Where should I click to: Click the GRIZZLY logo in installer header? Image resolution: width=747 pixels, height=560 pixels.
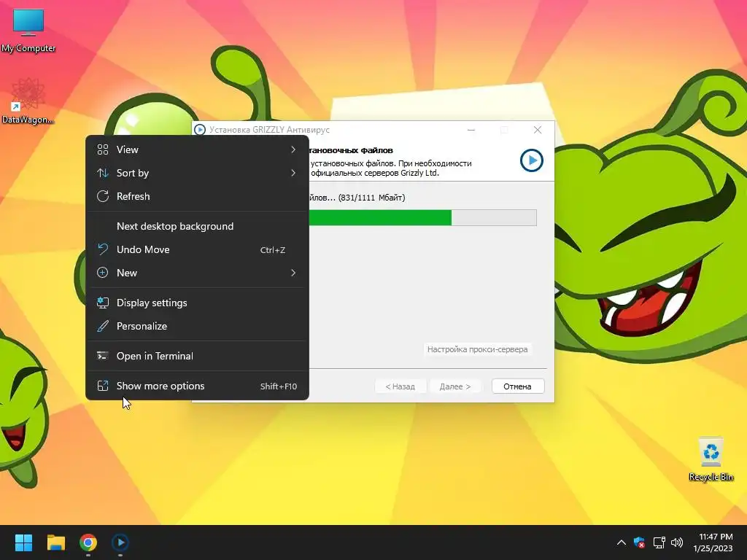coord(532,160)
